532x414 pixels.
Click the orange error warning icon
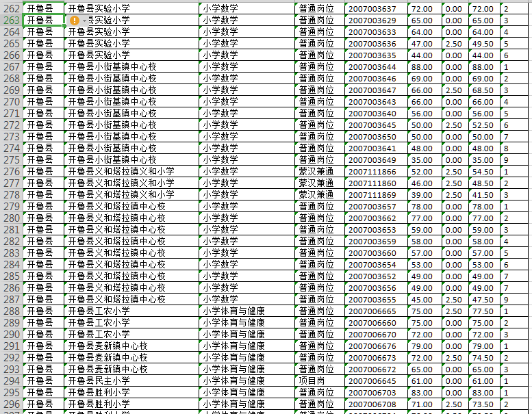coord(75,21)
